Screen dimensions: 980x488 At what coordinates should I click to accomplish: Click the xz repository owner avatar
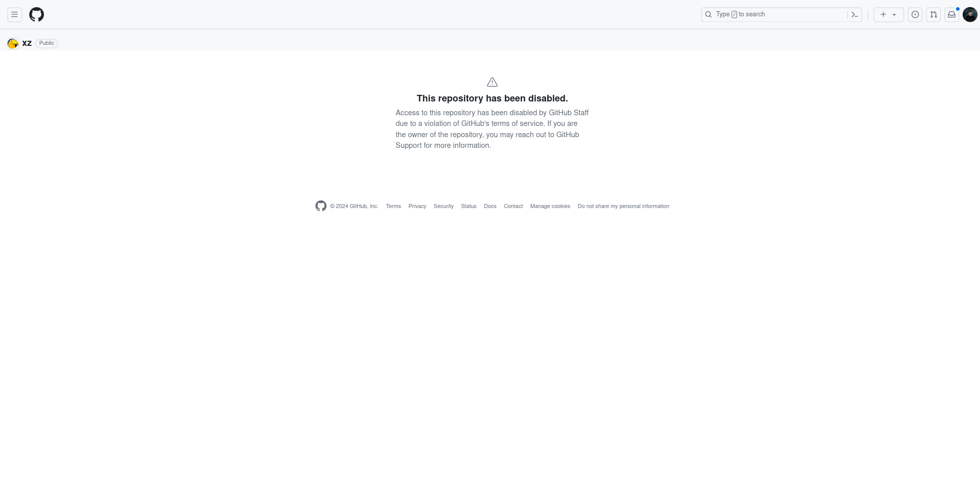(x=13, y=43)
